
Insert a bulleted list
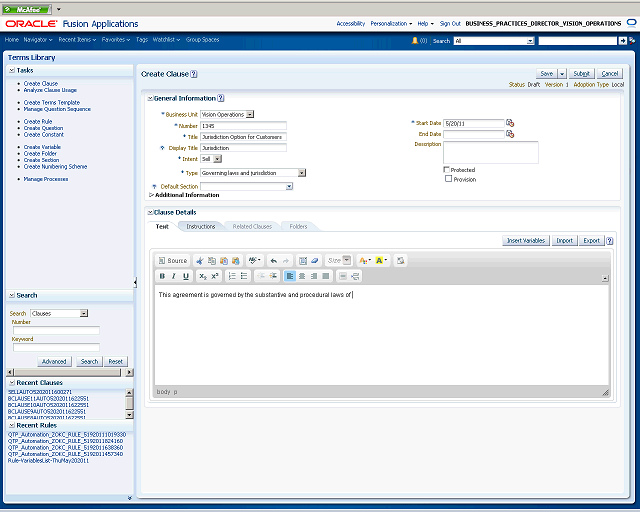click(244, 276)
